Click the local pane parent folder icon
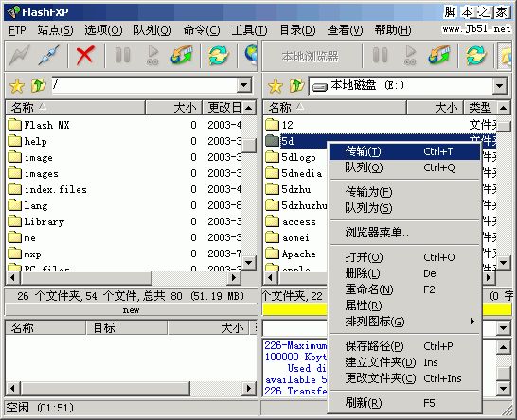The height and width of the screenshot is (420, 517). 296,86
